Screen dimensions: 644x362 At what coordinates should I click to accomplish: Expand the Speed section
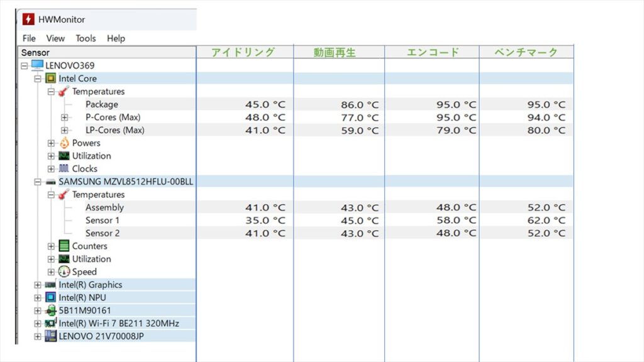pyautogui.click(x=51, y=271)
